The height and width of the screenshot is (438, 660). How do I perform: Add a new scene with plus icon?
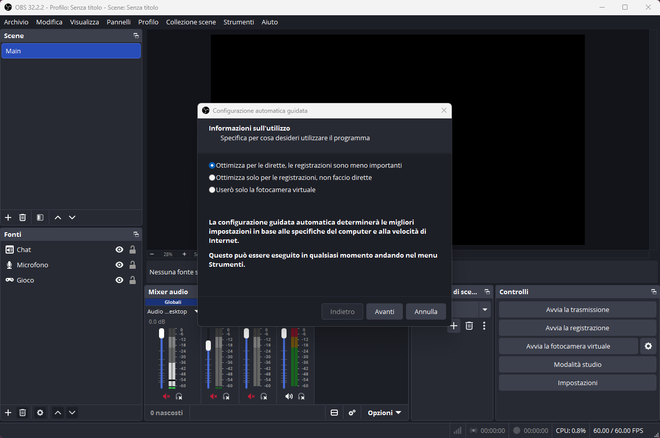8,218
